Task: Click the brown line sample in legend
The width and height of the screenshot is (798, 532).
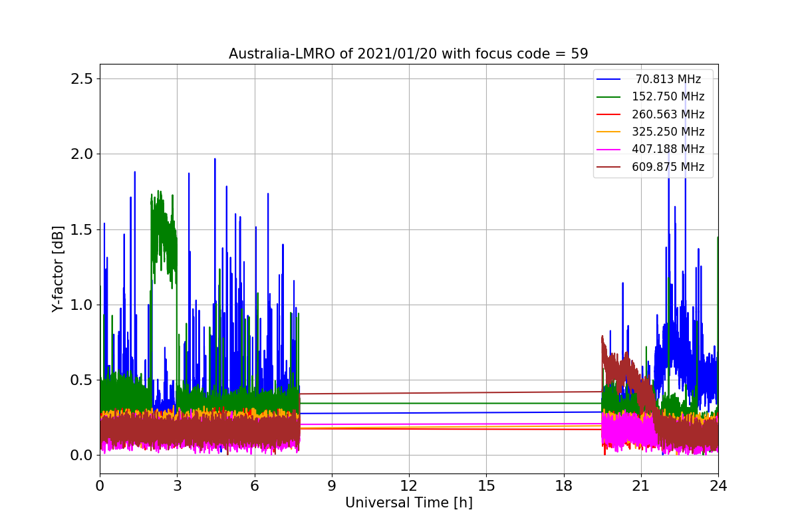Action: point(609,167)
